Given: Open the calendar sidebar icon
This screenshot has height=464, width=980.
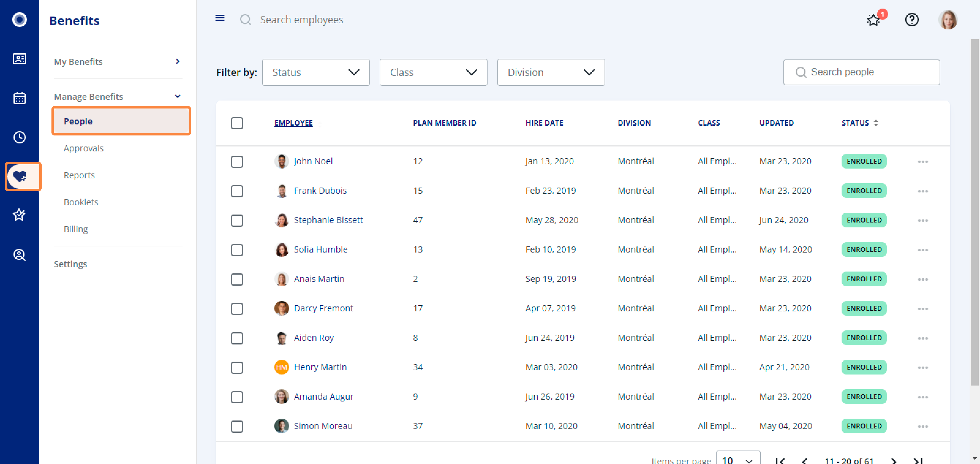Looking at the screenshot, I should 19,98.
